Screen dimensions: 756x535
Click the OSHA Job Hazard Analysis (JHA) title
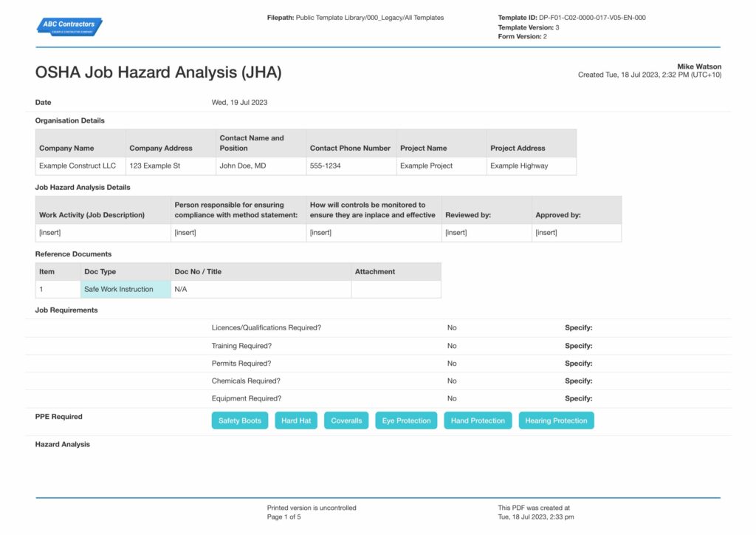tap(158, 72)
